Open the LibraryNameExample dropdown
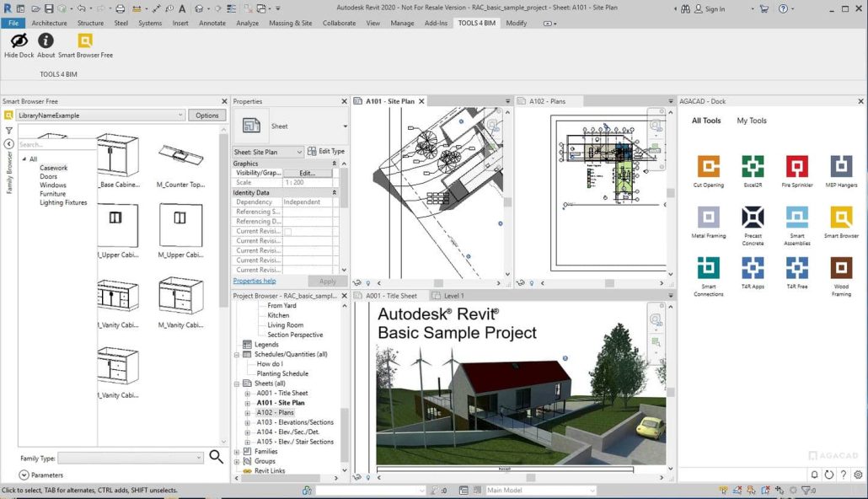Screen dimensions: 868x499 180,115
